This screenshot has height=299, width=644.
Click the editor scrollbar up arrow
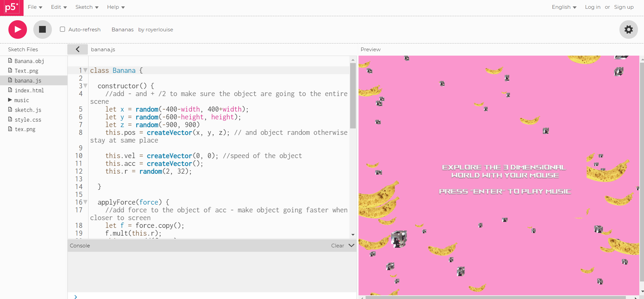(353, 60)
